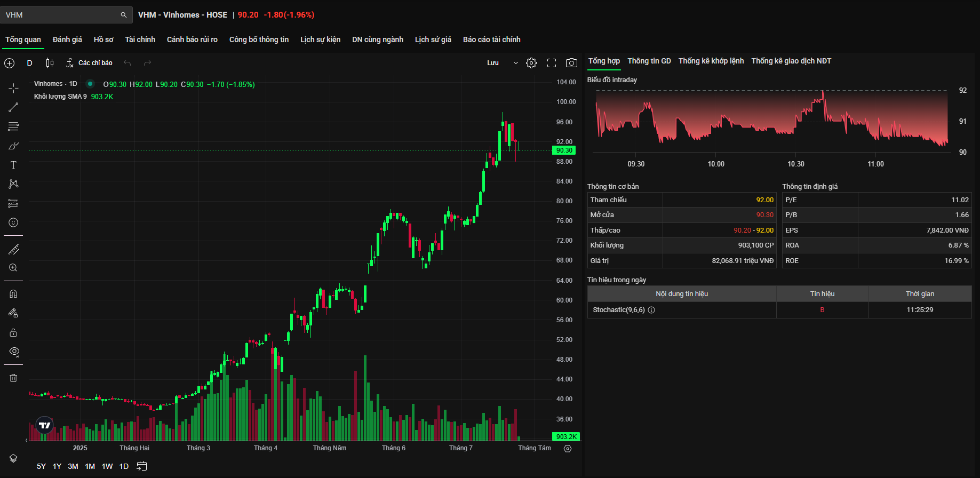The width and height of the screenshot is (980, 478).
Task: Open the Tổng quan tab
Action: tap(23, 39)
